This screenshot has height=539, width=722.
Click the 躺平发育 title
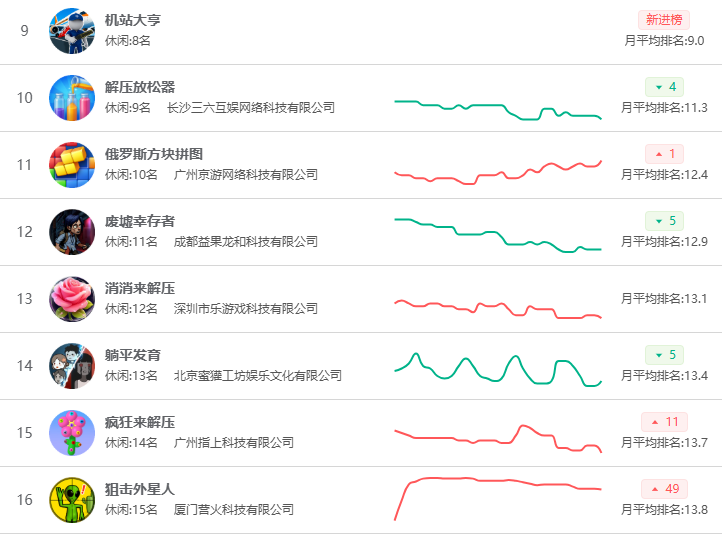pos(133,355)
